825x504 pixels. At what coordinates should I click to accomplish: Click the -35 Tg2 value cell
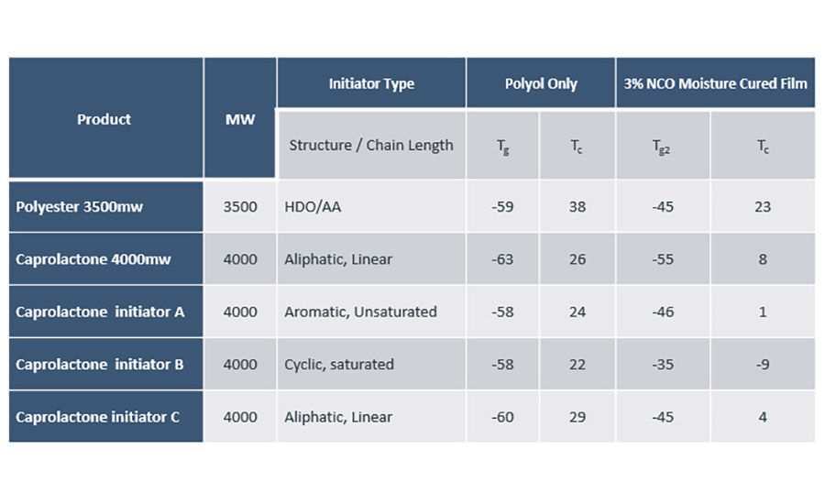coord(662,364)
